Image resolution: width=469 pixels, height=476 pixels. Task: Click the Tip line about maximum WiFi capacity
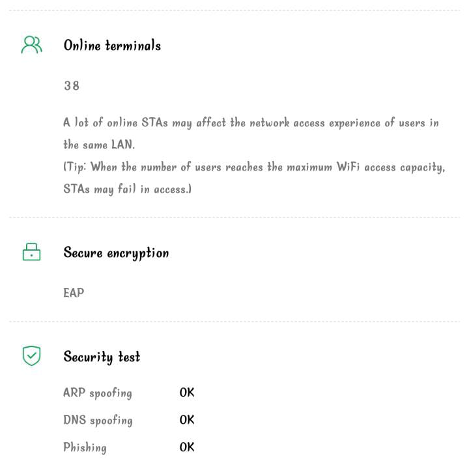[x=254, y=167]
